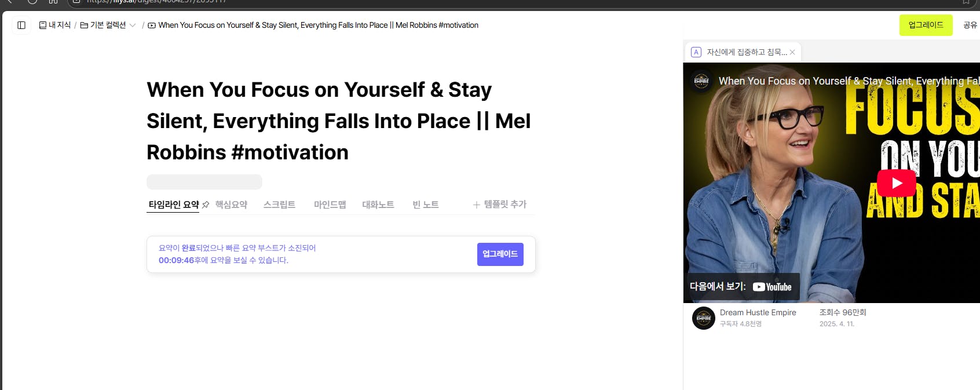Switch to the 마인드맵 tab

(330, 205)
